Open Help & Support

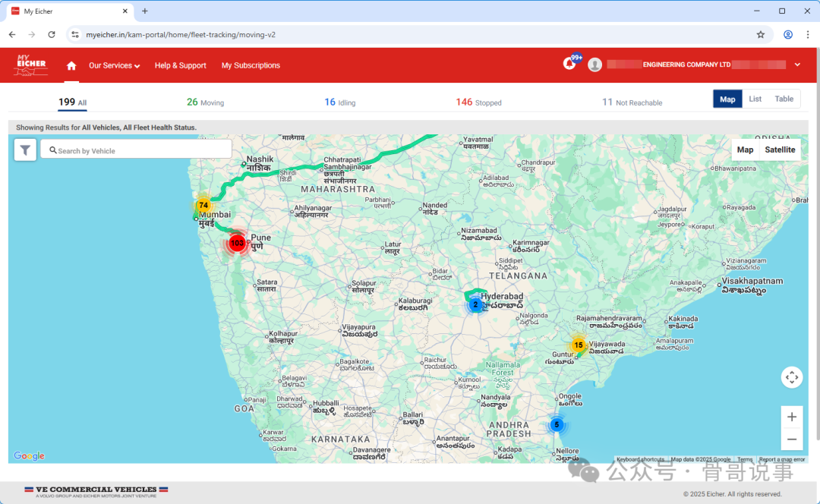[181, 65]
